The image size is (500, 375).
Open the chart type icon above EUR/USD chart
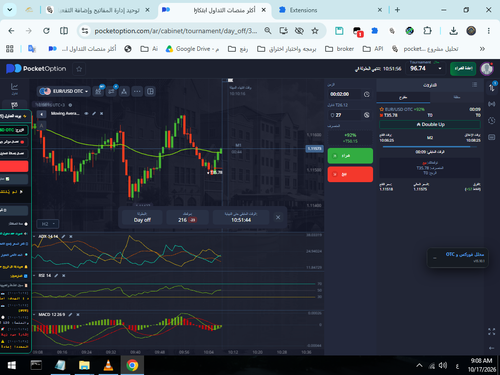pyautogui.click(x=98, y=91)
